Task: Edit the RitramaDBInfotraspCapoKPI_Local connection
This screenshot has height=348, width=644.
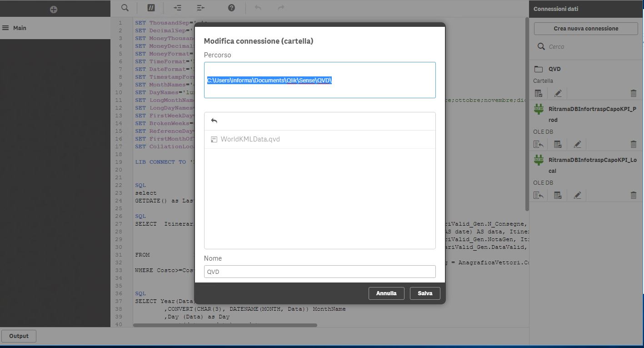Action: (577, 195)
